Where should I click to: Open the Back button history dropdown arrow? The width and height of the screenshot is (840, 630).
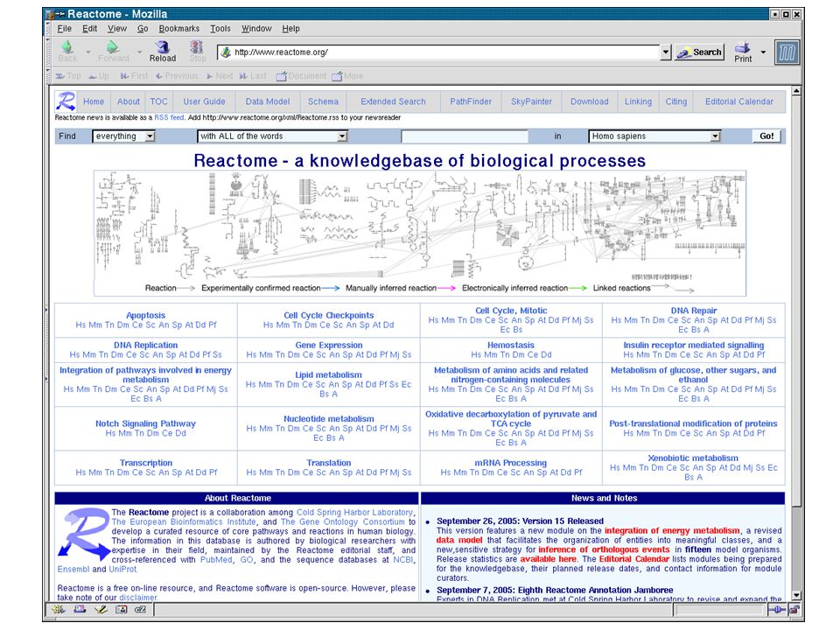87,52
